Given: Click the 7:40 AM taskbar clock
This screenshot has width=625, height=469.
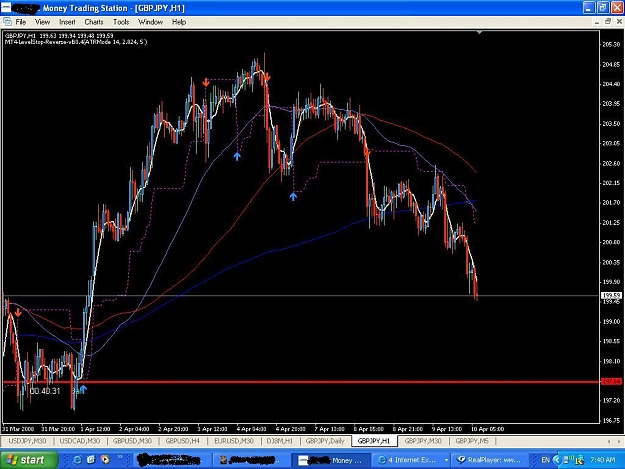Looking at the screenshot, I should (602, 460).
